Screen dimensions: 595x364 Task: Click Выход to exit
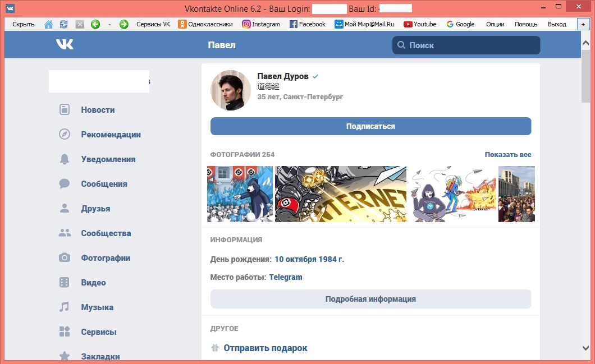pyautogui.click(x=557, y=24)
